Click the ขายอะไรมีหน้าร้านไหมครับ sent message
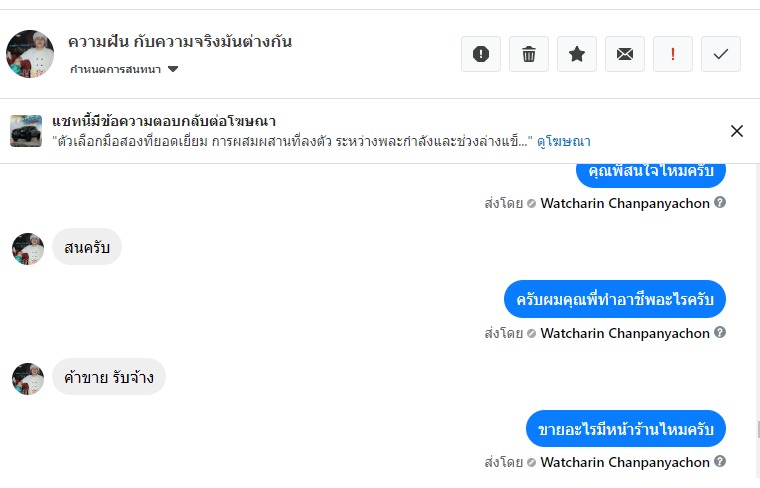 pos(626,429)
